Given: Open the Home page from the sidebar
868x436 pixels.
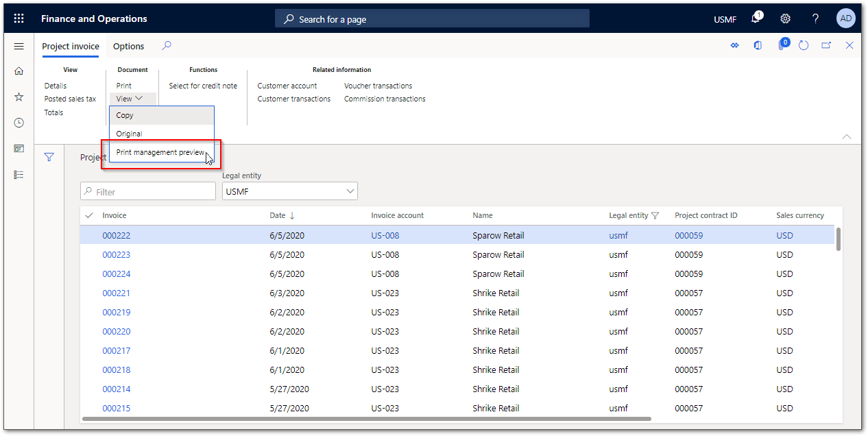Looking at the screenshot, I should point(19,71).
